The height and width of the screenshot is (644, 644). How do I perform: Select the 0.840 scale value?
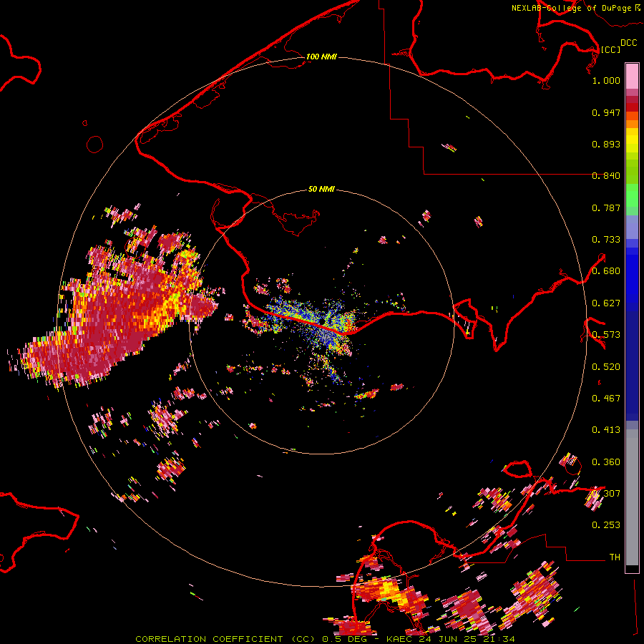point(606,176)
